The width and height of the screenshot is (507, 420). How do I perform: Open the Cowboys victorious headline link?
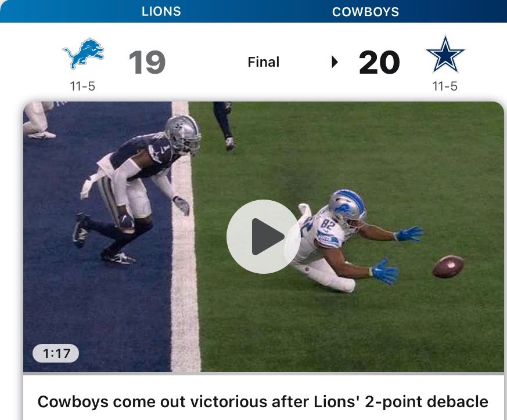pos(263,401)
